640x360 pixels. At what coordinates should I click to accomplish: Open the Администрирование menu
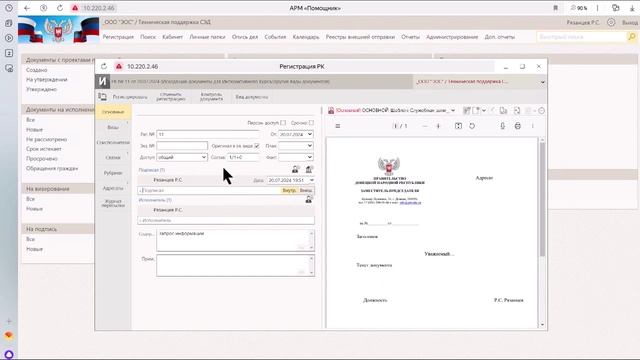point(452,37)
